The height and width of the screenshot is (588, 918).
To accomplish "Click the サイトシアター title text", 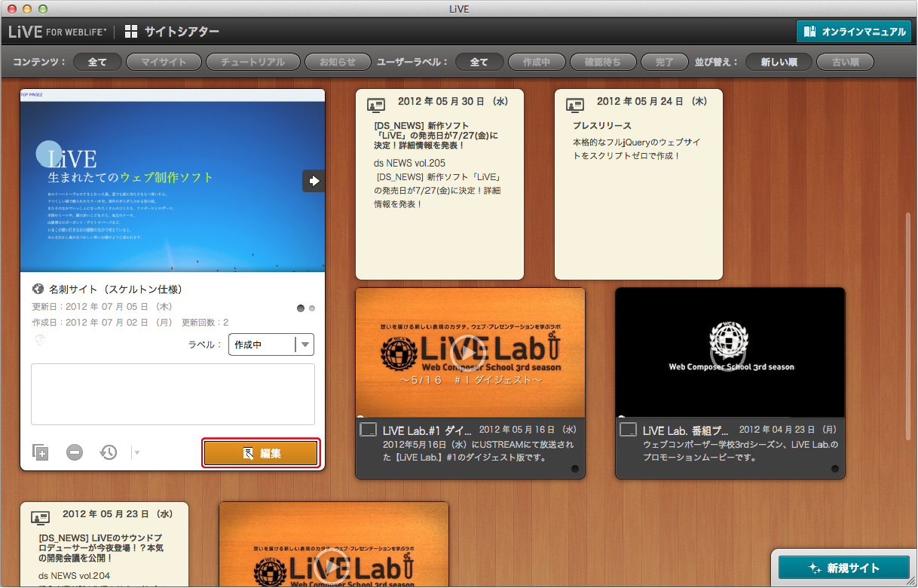I will (182, 32).
